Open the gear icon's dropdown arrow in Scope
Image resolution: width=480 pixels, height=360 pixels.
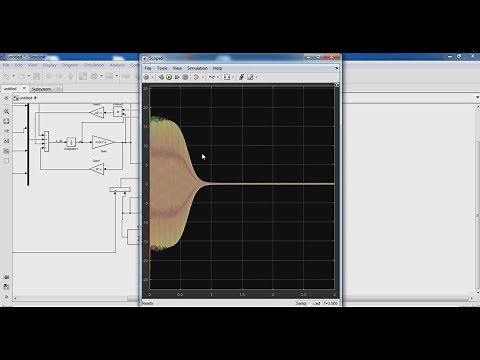pos(152,77)
